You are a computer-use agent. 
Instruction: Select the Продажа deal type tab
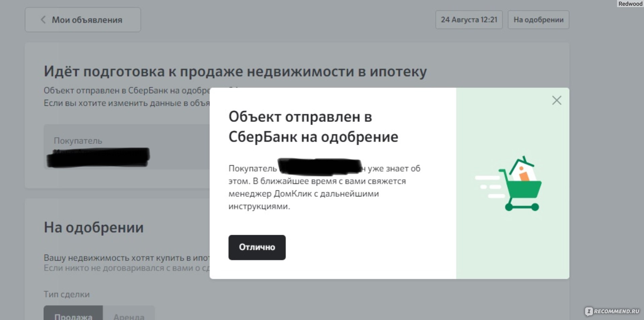[73, 313]
